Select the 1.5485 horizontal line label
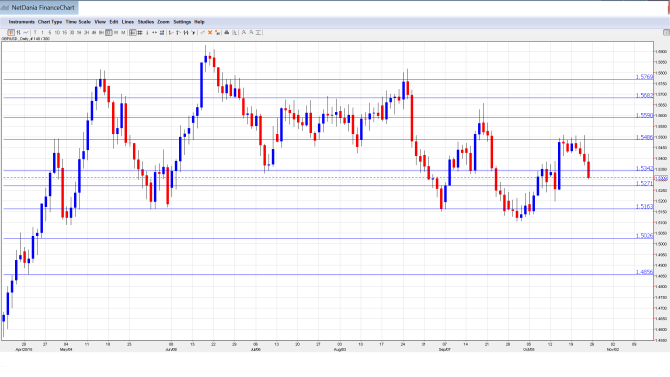The width and height of the screenshot is (670, 377). pos(644,137)
